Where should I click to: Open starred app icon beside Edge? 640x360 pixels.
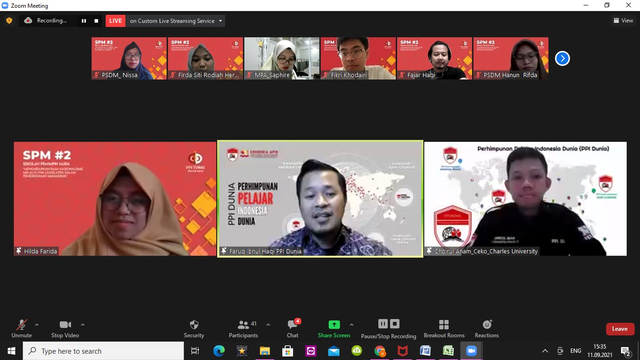click(242, 351)
